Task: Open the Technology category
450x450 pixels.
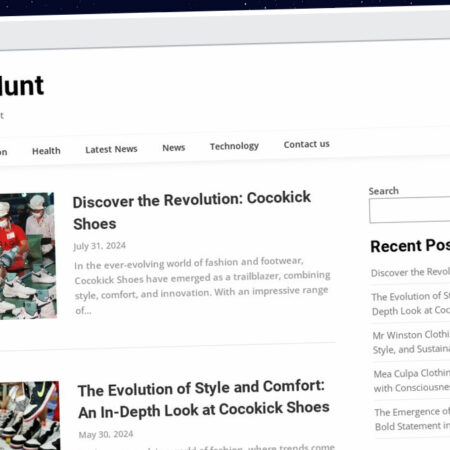Action: coord(234,146)
